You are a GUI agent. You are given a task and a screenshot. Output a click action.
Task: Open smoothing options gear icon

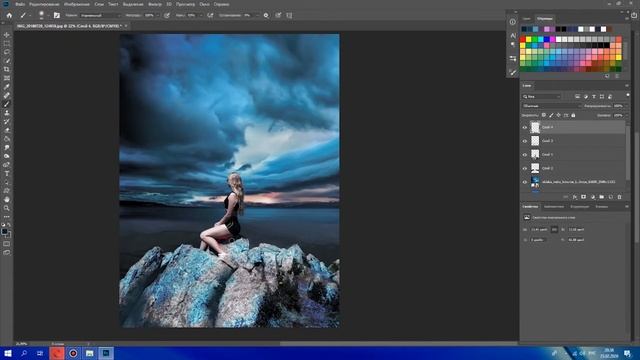pyautogui.click(x=266, y=16)
